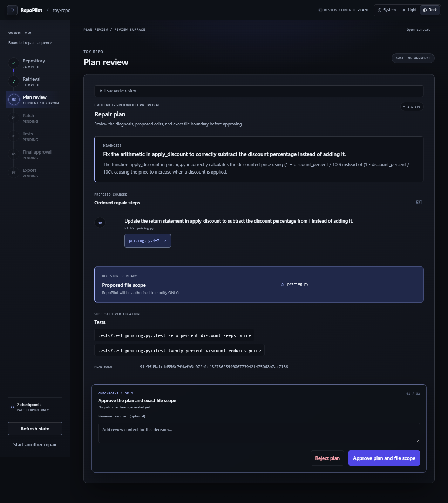Click the circle icon beside 2 checkpoints
This screenshot has width=448, height=503.
click(x=13, y=407)
